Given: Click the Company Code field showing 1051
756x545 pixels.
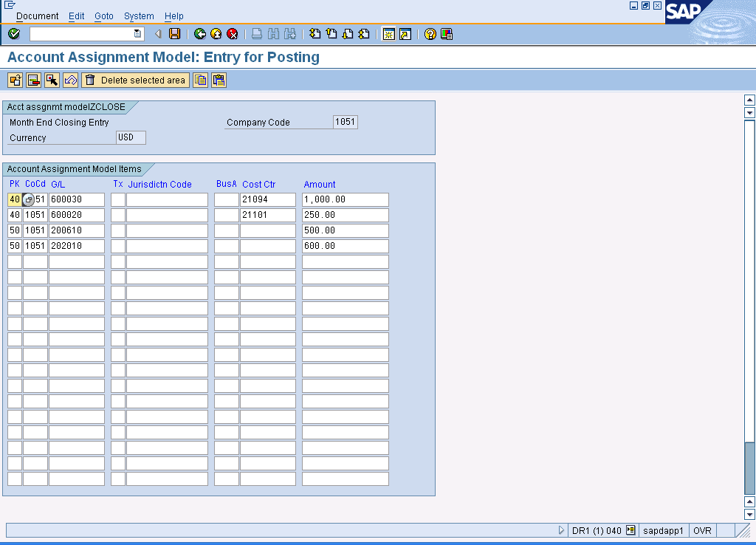Looking at the screenshot, I should pyautogui.click(x=346, y=122).
